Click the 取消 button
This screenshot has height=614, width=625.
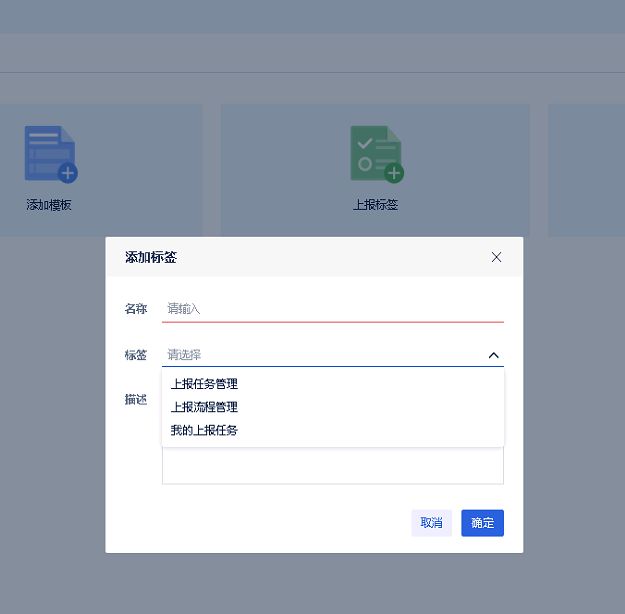[432, 523]
